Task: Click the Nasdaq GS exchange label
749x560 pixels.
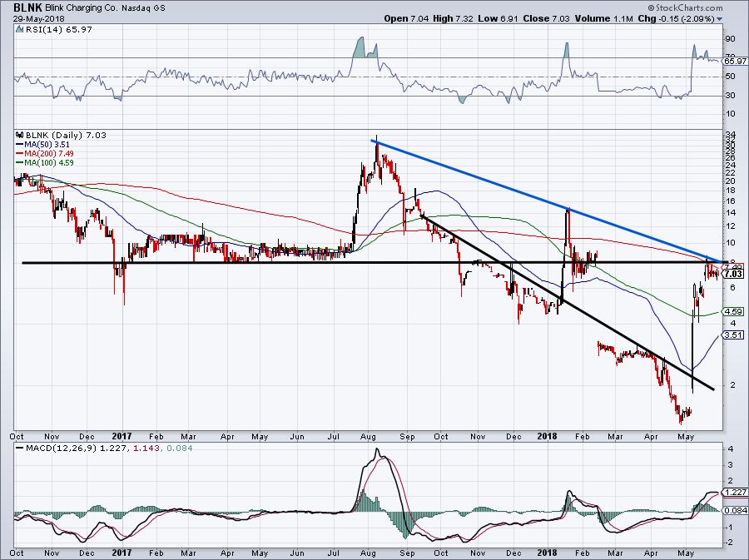Action: pos(143,8)
